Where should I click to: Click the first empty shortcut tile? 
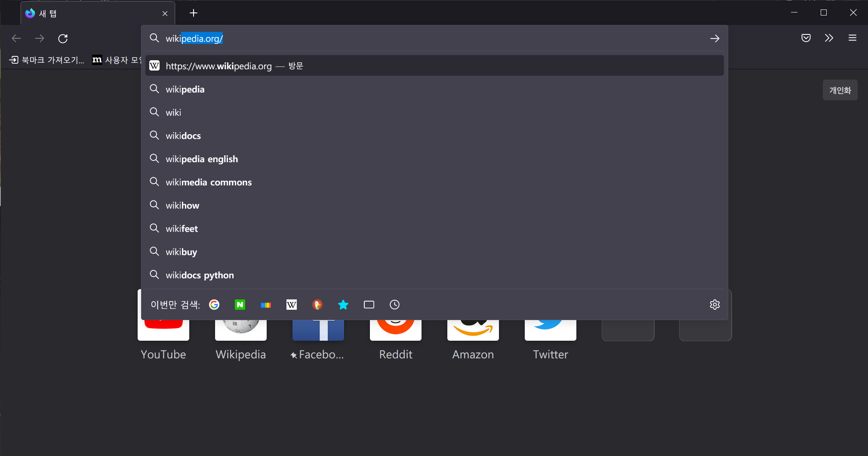pos(628,330)
